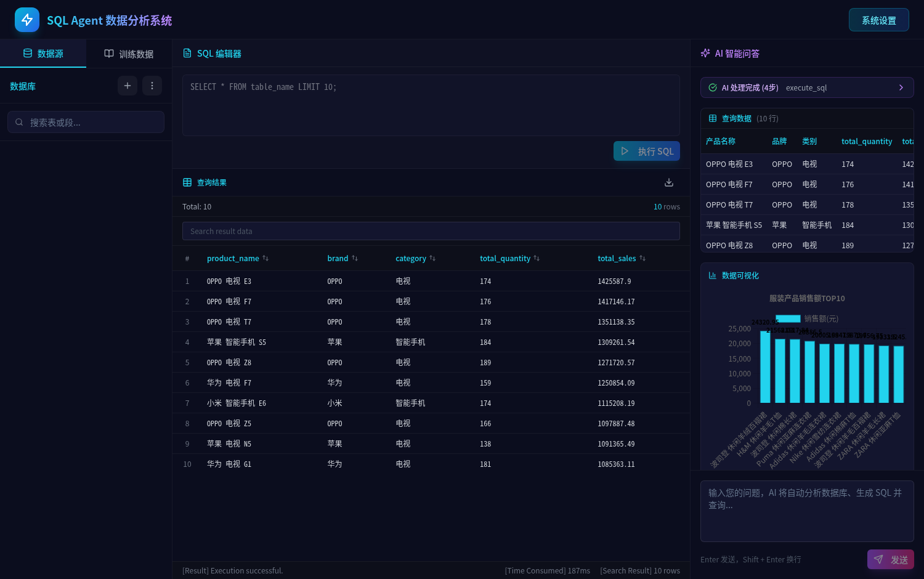
Task: Click the lightning bolt app logo
Action: tap(27, 20)
